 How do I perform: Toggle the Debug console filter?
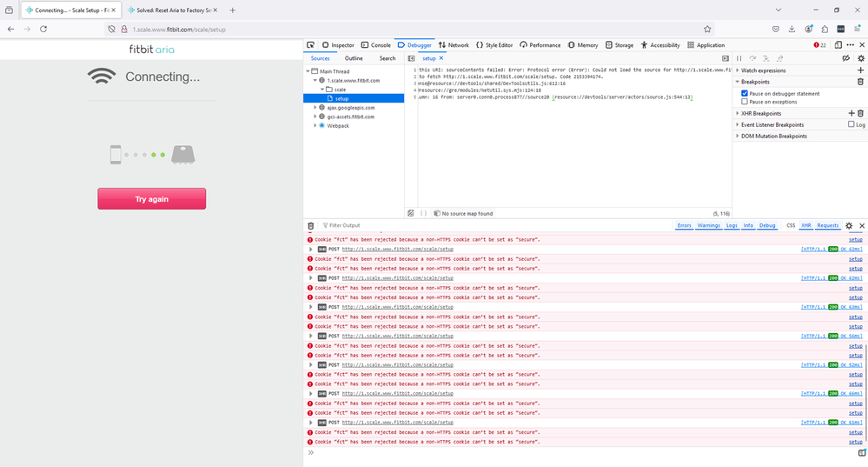pos(767,225)
